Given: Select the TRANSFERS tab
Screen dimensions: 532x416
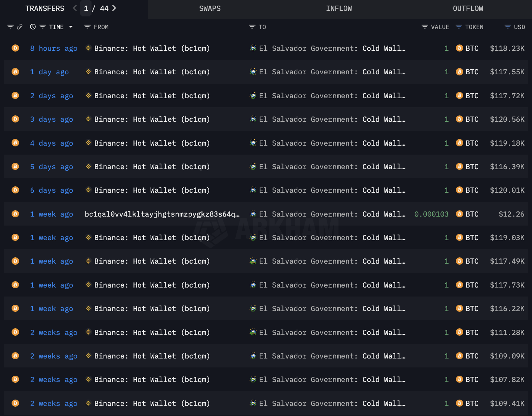Looking at the screenshot, I should 45,9.
